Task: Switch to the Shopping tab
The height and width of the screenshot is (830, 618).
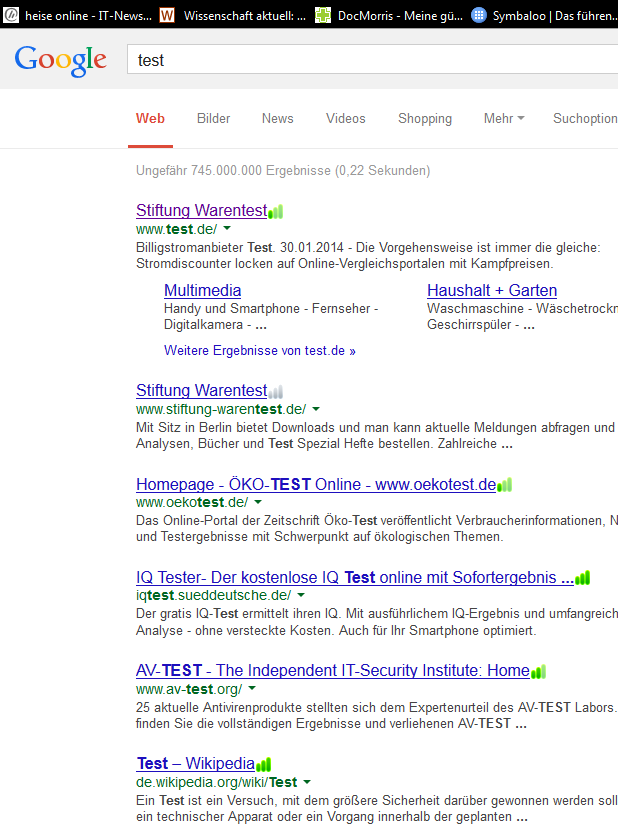Action: [425, 119]
